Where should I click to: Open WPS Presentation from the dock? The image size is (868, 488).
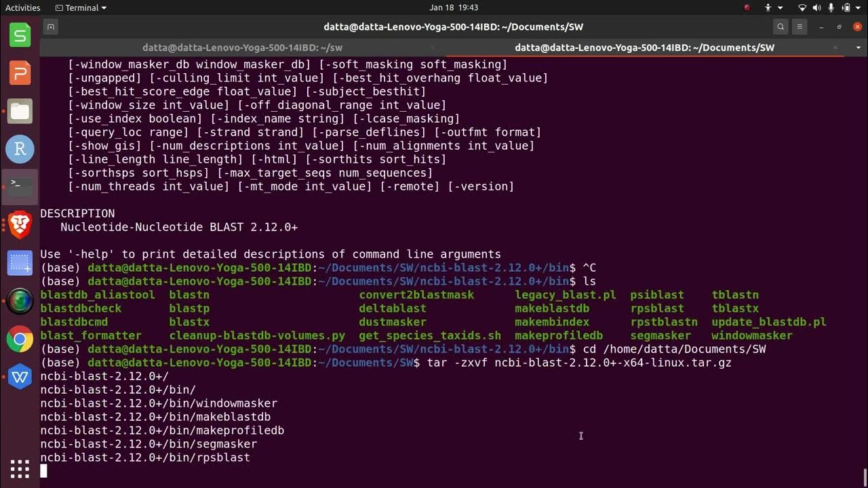[x=20, y=73]
